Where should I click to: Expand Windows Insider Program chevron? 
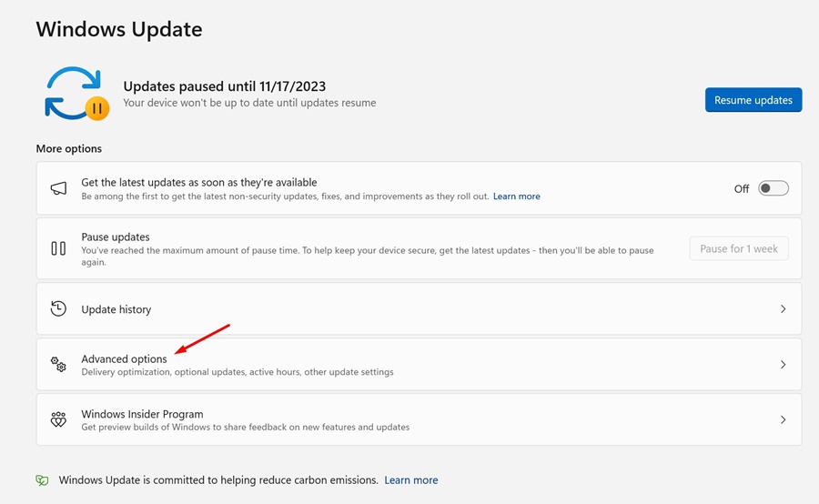tap(783, 420)
